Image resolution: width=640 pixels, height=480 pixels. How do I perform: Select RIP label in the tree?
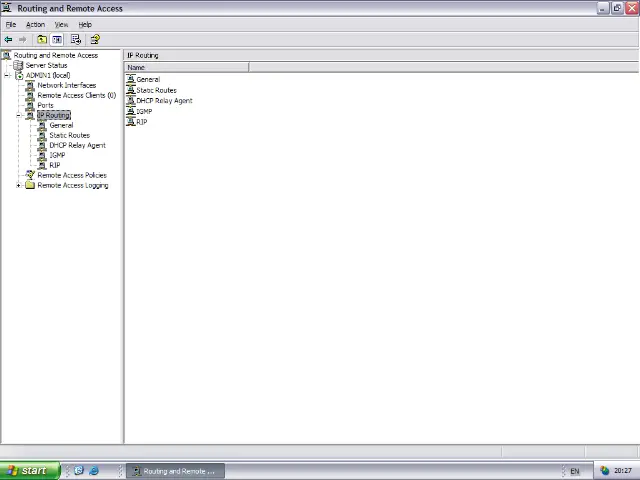pyautogui.click(x=55, y=165)
